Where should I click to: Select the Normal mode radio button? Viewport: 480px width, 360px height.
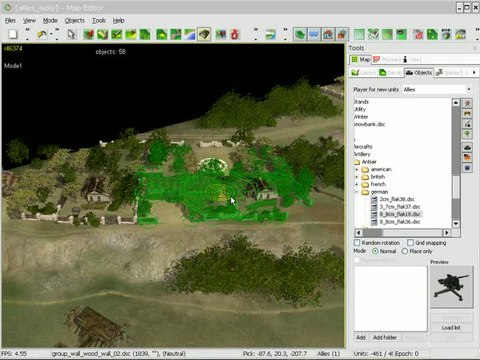(x=375, y=251)
